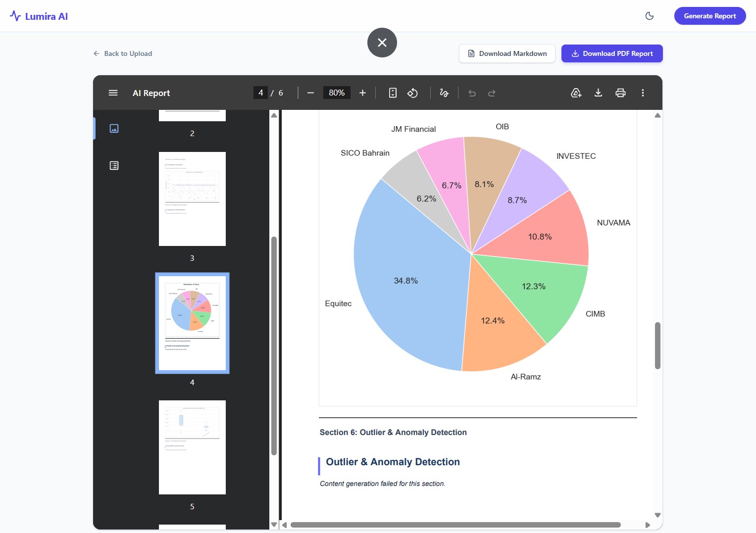Click the 80% zoom level field
Screen dimensions: 756x533
pyautogui.click(x=337, y=93)
